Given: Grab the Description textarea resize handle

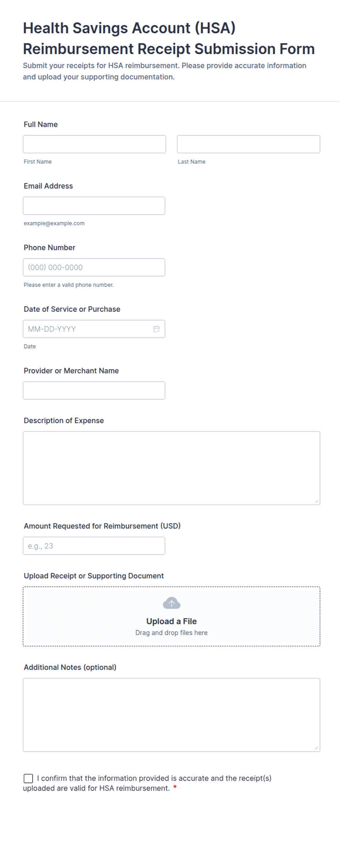Looking at the screenshot, I should (316, 501).
